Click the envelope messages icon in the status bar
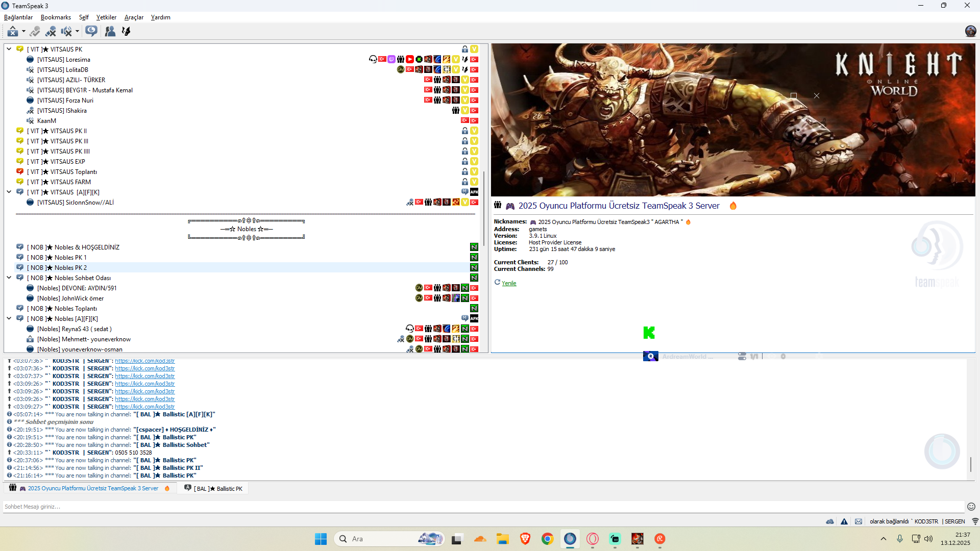Viewport: 980px width, 551px height. click(859, 521)
